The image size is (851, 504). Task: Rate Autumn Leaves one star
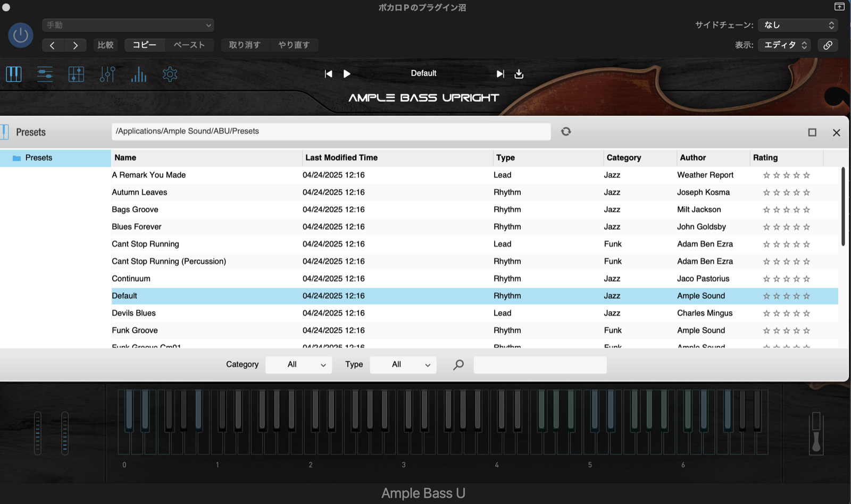766,192
